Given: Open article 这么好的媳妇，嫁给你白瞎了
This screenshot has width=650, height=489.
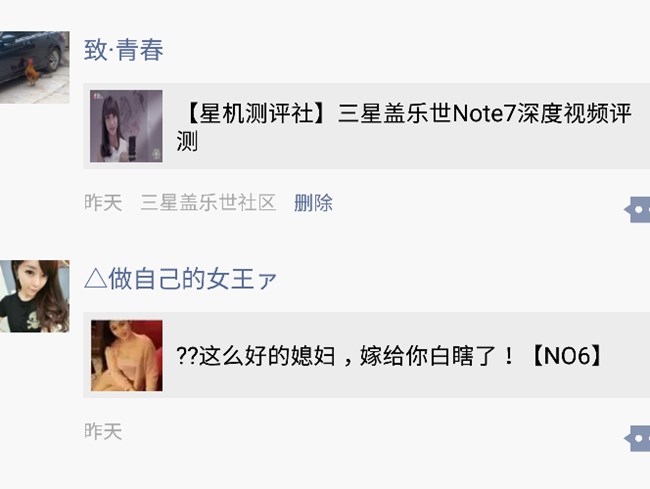Looking at the screenshot, I should [366, 355].
